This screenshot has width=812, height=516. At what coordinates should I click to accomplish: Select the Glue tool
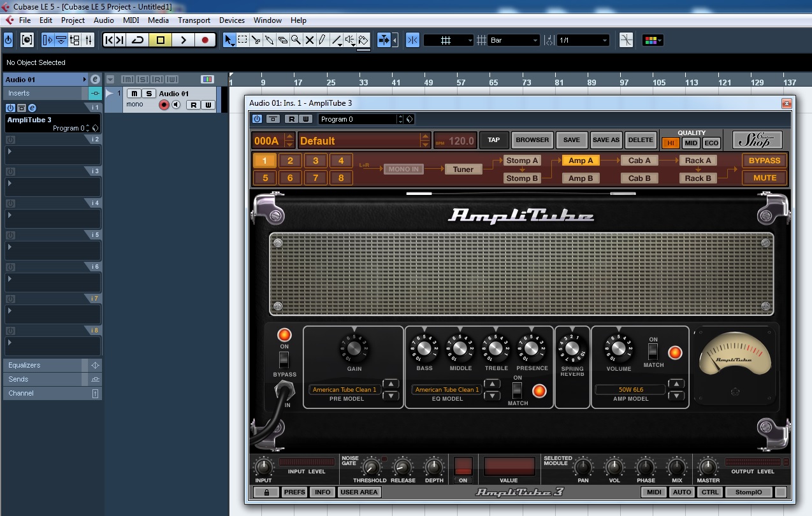point(270,40)
